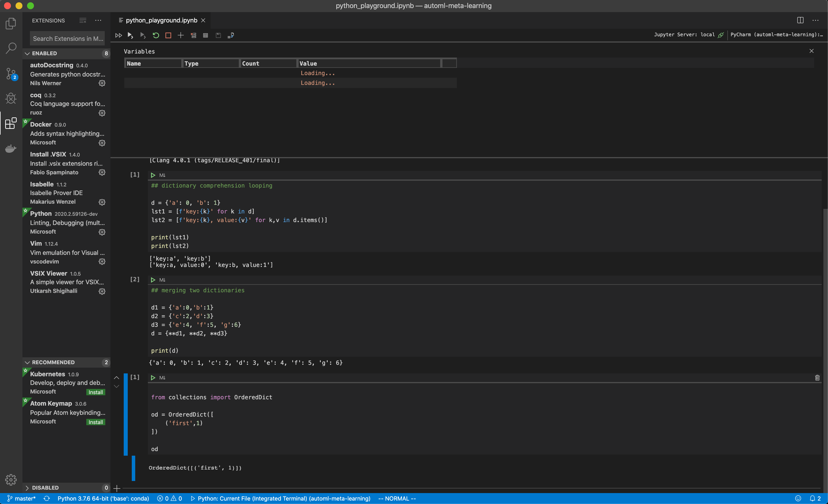Open errors and warnings problems indicator
828x504 pixels.
170,498
